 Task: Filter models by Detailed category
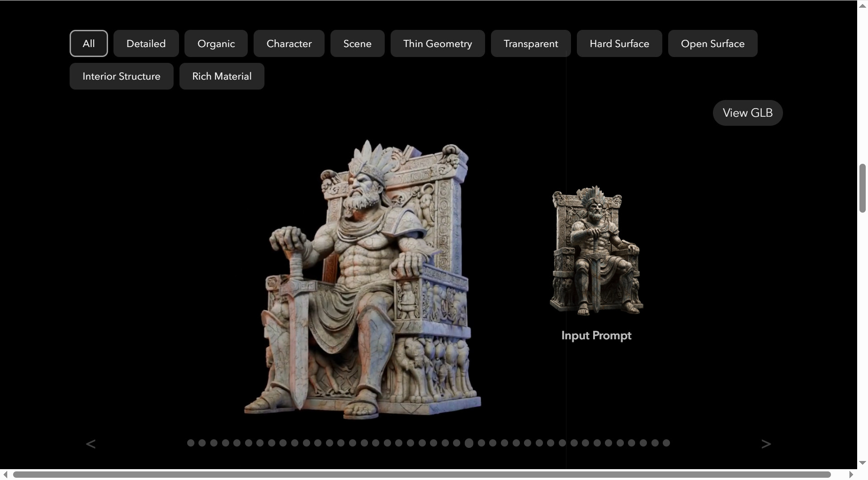click(146, 43)
